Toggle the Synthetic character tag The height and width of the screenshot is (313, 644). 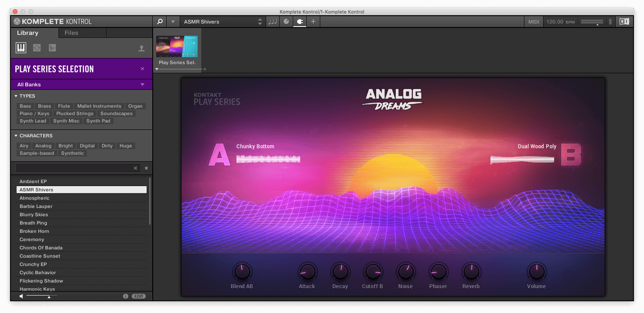(72, 153)
